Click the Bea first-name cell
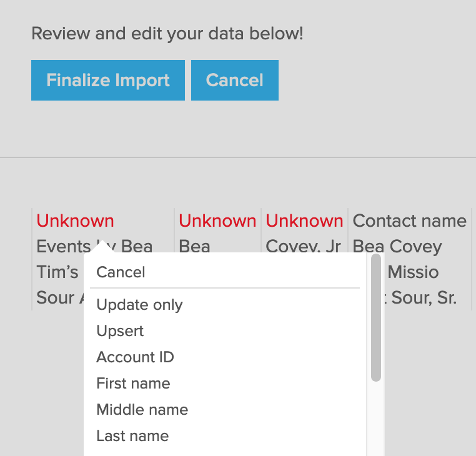Image resolution: width=476 pixels, height=456 pixels. coord(194,247)
